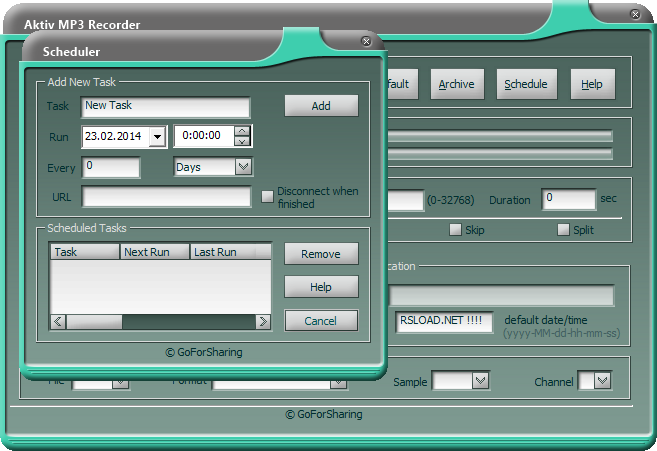This screenshot has height=451, width=657.
Task: Click the Task name input field
Action: 166,107
